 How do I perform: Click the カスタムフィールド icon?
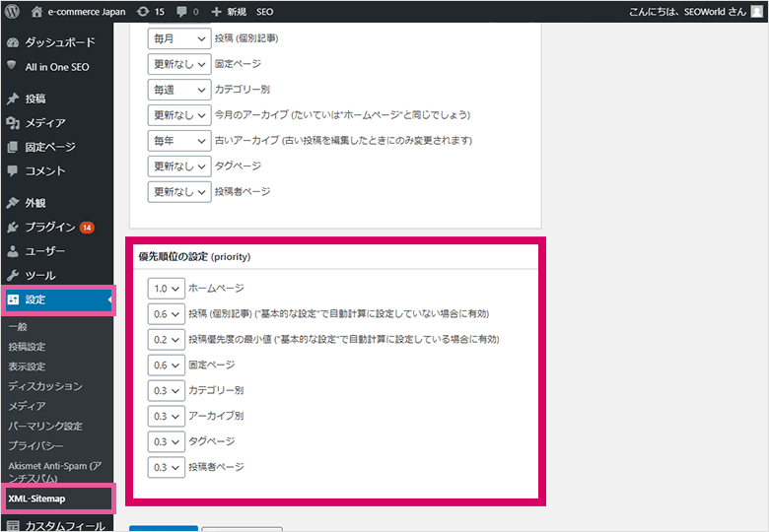[13, 526]
